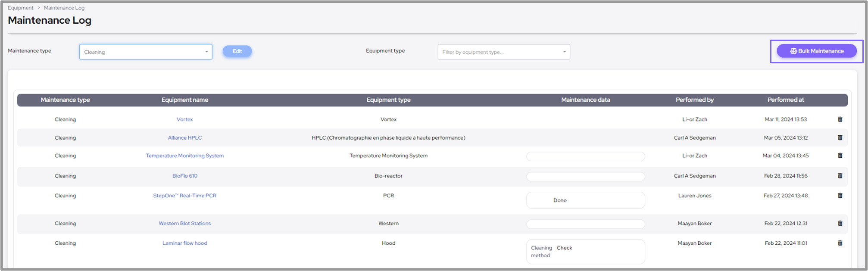
Task: Open the Alliance HPLC equipment page
Action: point(184,138)
